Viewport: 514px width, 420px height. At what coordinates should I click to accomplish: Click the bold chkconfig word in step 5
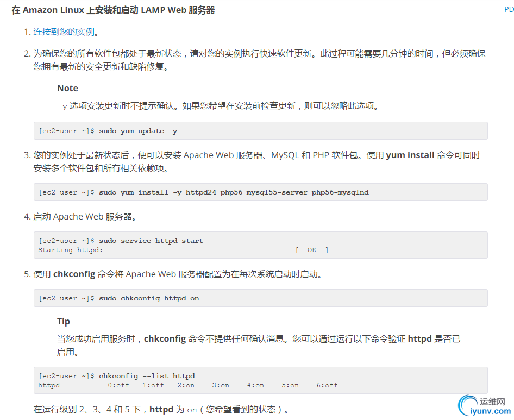tap(74, 274)
